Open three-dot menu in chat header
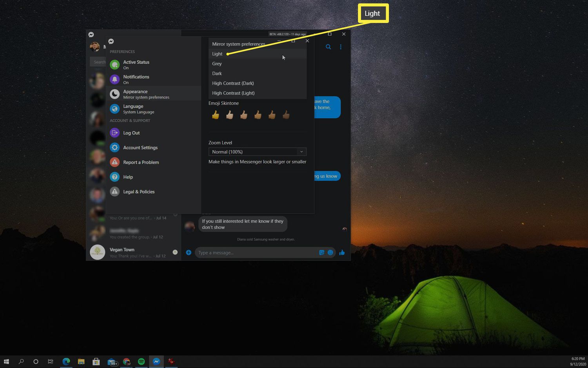The image size is (588, 368). tap(341, 47)
